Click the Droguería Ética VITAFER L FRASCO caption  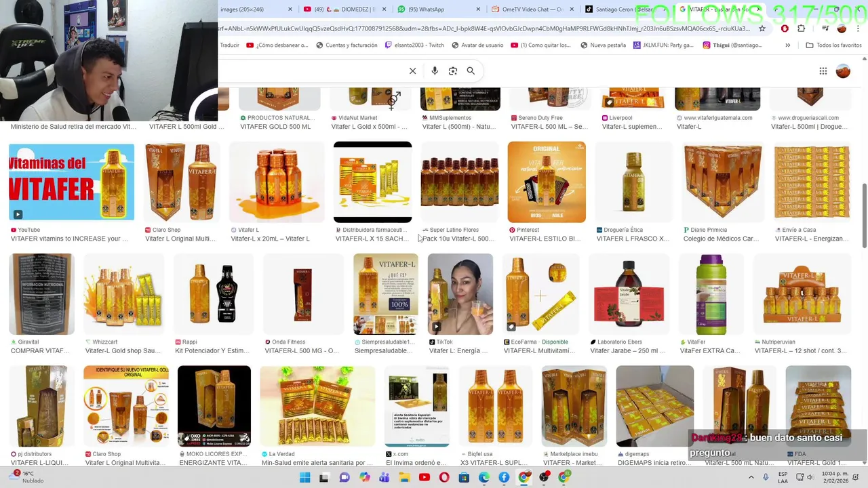click(633, 239)
